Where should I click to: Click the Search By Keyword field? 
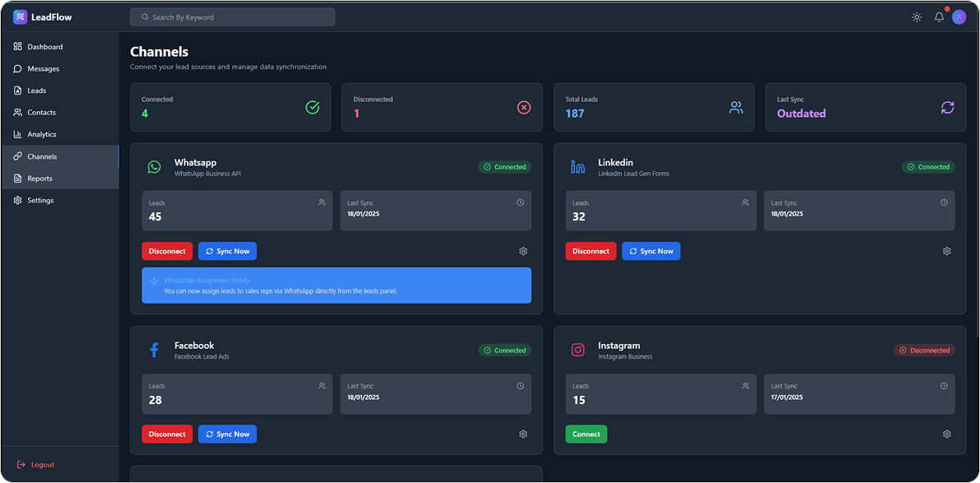coord(232,16)
